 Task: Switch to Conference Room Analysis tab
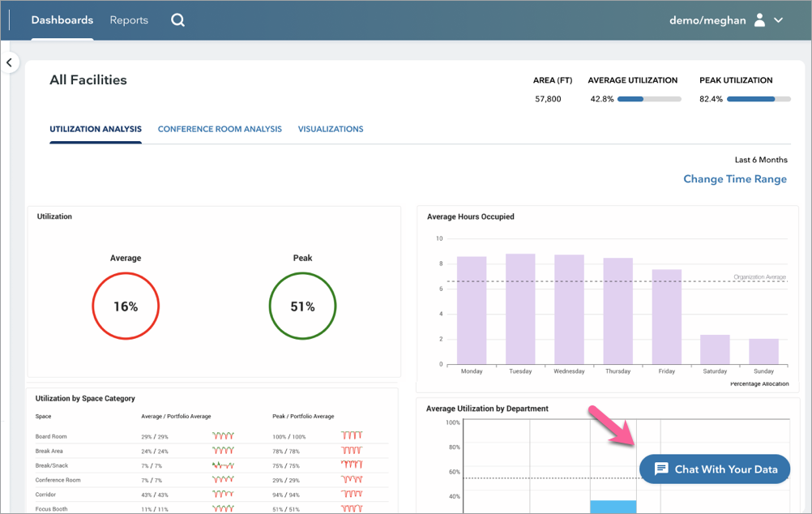220,129
